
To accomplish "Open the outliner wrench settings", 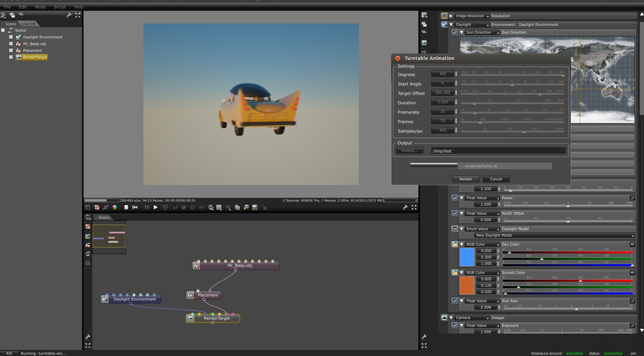I will click(x=69, y=15).
